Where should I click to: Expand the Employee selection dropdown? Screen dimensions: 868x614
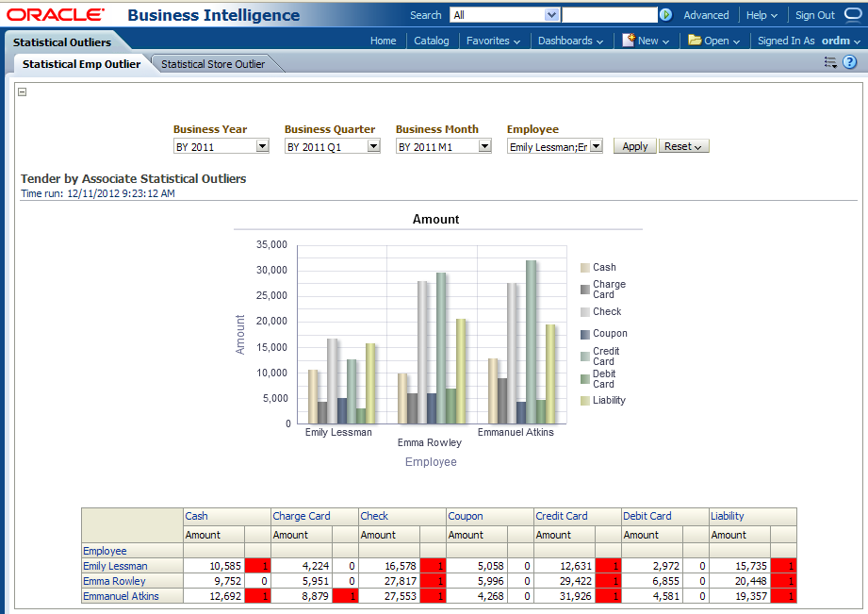(x=596, y=147)
